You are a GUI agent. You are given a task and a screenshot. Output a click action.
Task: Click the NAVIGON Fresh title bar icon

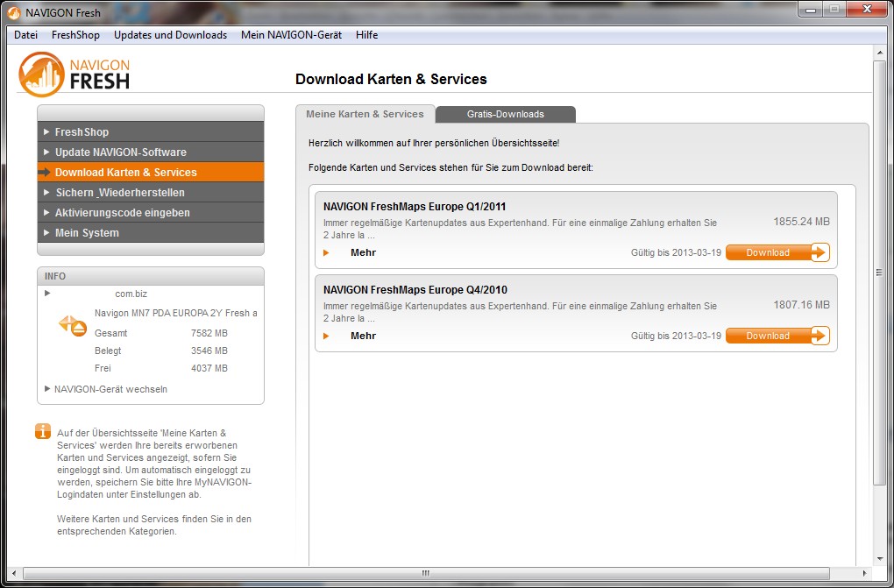pos(13,12)
